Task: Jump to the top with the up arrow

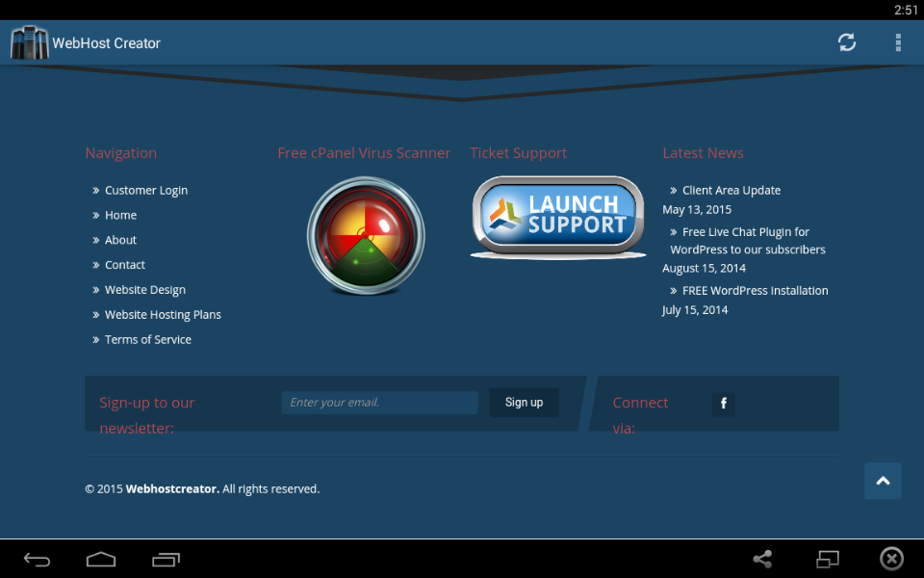Action: [x=883, y=481]
